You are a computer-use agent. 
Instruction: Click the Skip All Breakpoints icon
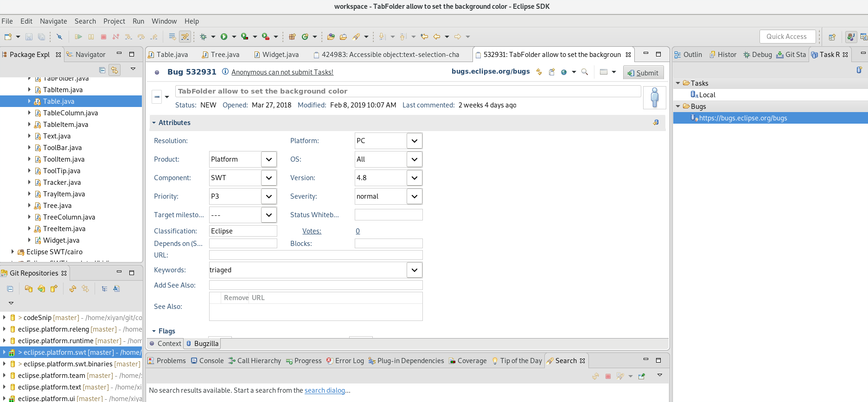pyautogui.click(x=59, y=37)
